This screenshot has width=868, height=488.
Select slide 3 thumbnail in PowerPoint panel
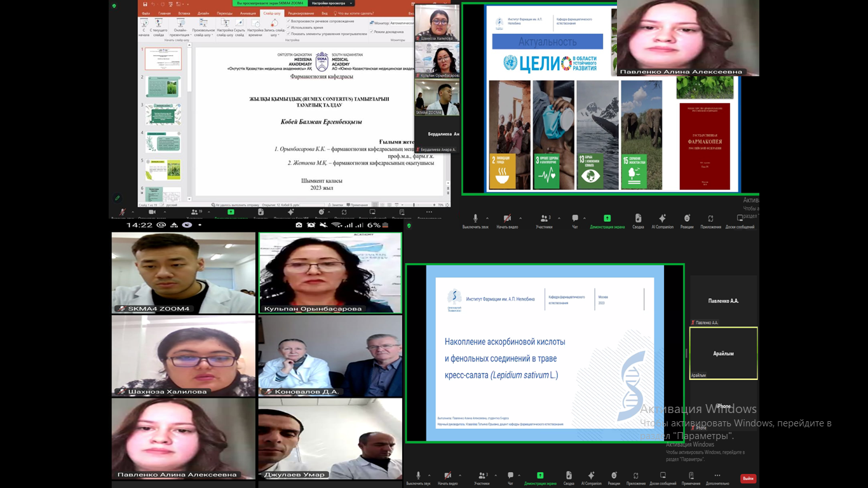[163, 114]
